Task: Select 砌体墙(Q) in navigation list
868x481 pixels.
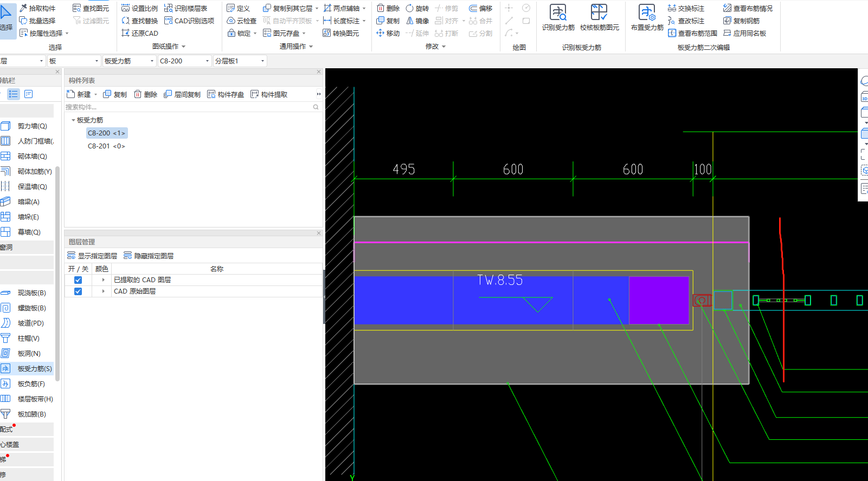Action: coord(27,157)
